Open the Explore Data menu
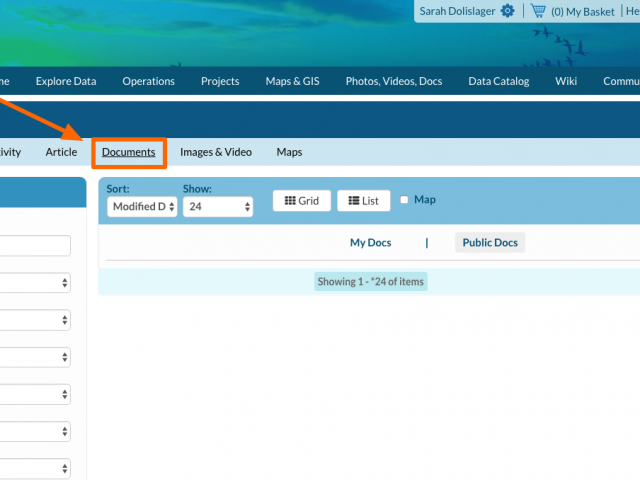Screen dimensions: 640x480 coord(66,81)
